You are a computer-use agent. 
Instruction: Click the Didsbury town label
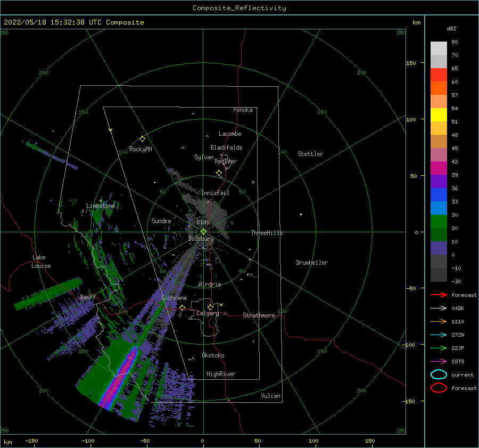click(x=201, y=239)
